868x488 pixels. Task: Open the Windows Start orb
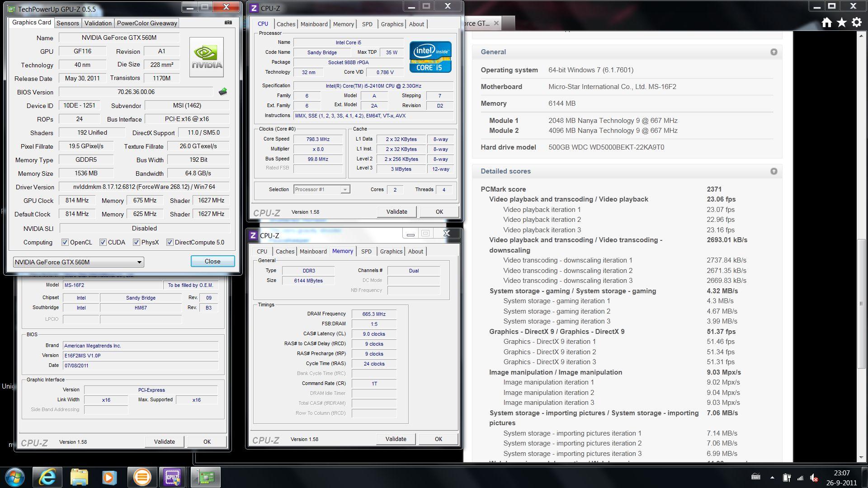[x=14, y=477]
